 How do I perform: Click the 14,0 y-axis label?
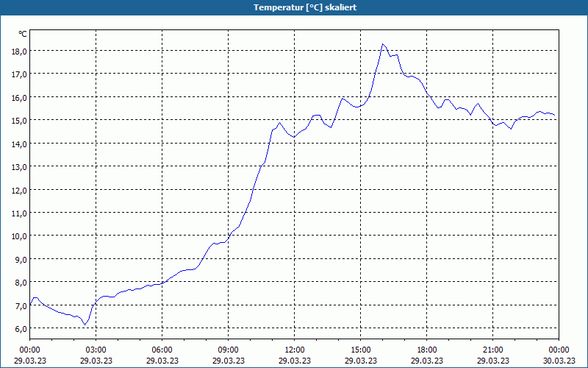click(19, 144)
